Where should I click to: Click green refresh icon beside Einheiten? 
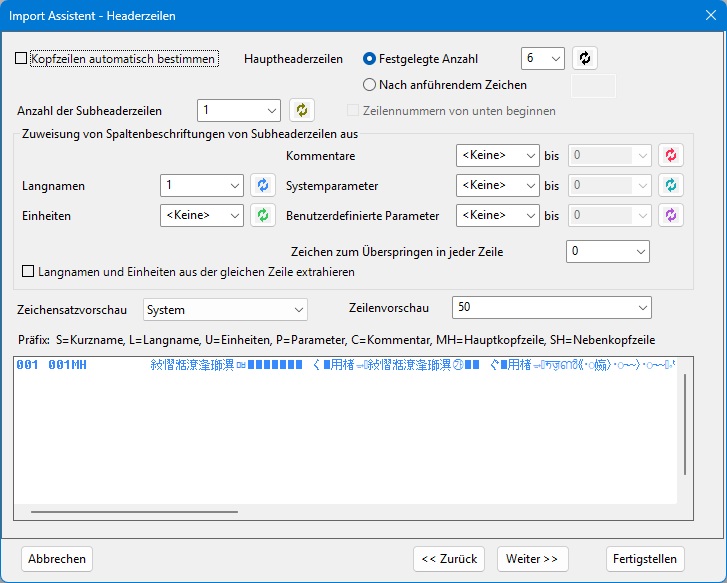click(263, 216)
